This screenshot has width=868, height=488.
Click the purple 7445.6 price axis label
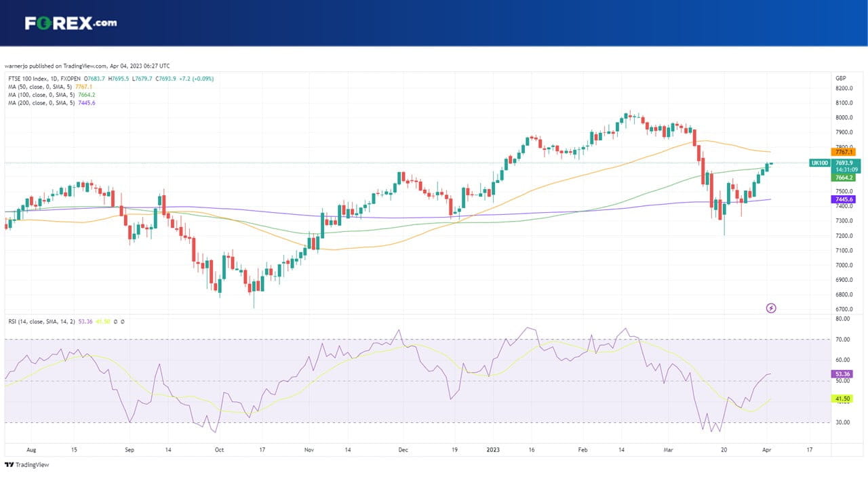coord(844,199)
